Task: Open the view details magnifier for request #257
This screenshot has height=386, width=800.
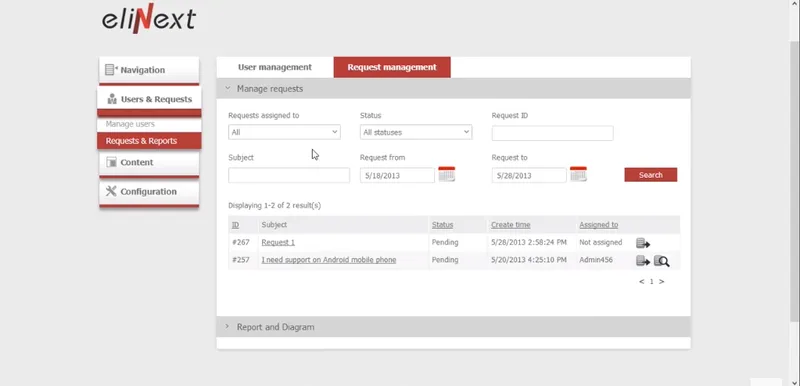Action: (662, 261)
